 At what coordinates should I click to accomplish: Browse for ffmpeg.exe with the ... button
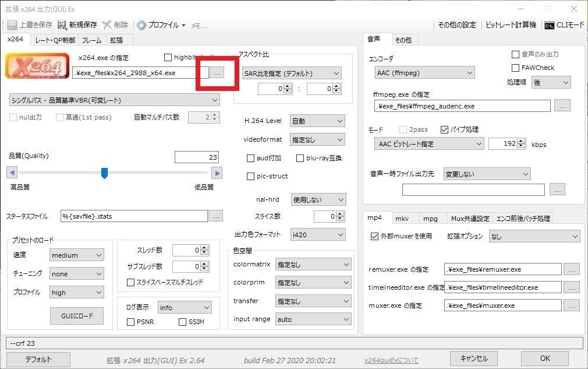[x=562, y=106]
